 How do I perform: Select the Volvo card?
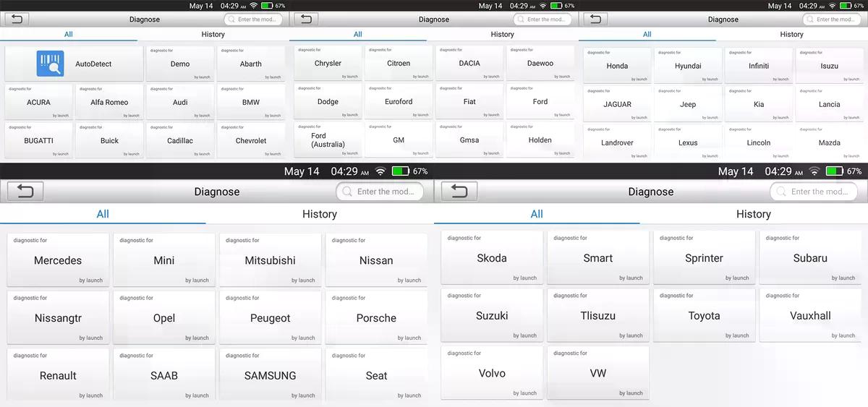pyautogui.click(x=492, y=373)
